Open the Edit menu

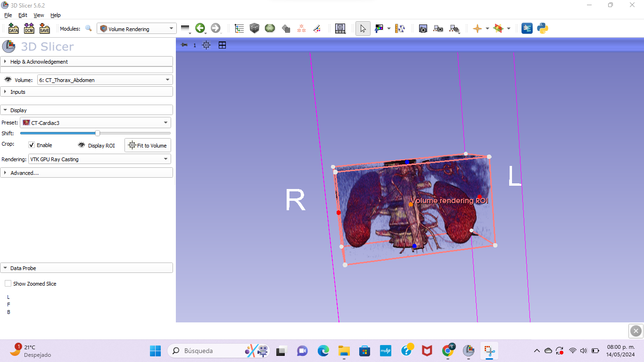pyautogui.click(x=23, y=15)
